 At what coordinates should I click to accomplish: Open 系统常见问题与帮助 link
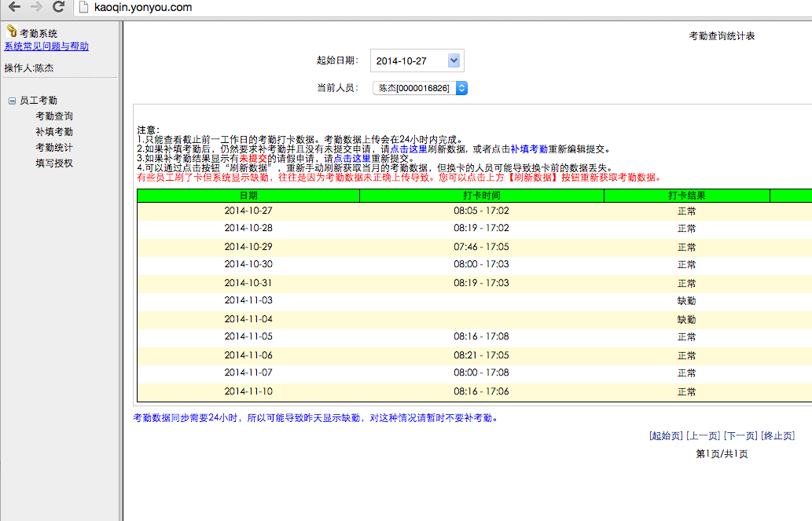[x=46, y=46]
